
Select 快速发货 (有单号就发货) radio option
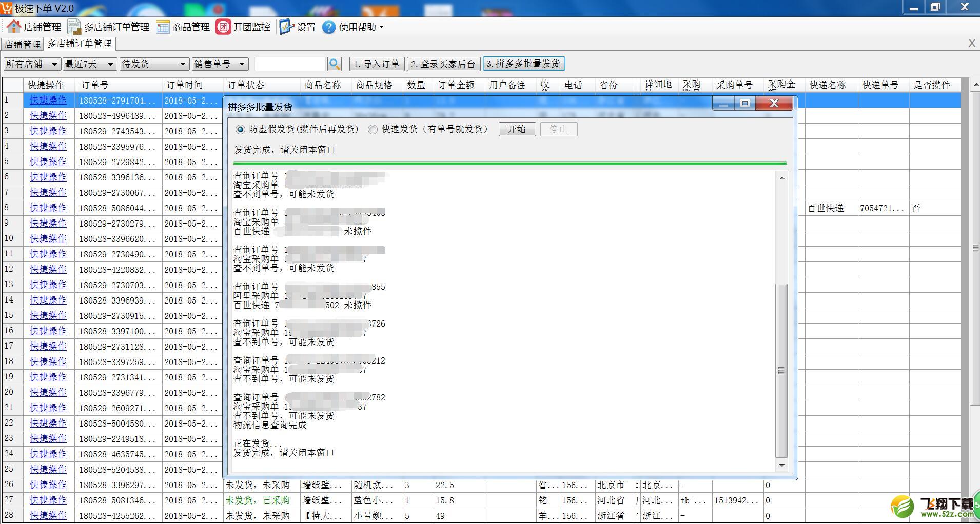click(373, 129)
